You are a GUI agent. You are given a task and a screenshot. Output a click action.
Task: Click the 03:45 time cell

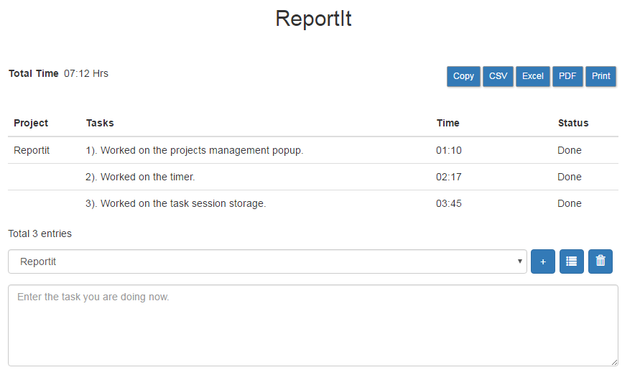449,203
